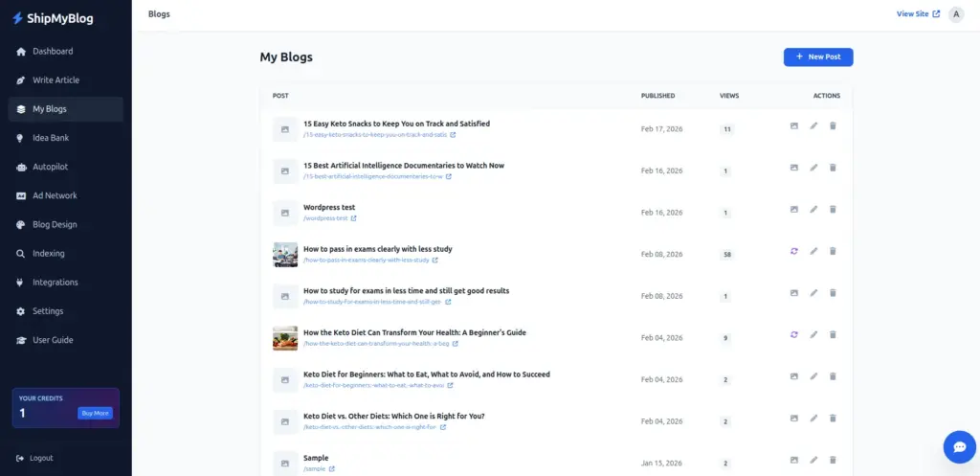This screenshot has height=476, width=980.
Task: Click title '15 Best Artificial Intelligence Documentaries to Watch Now'
Action: tap(404, 166)
